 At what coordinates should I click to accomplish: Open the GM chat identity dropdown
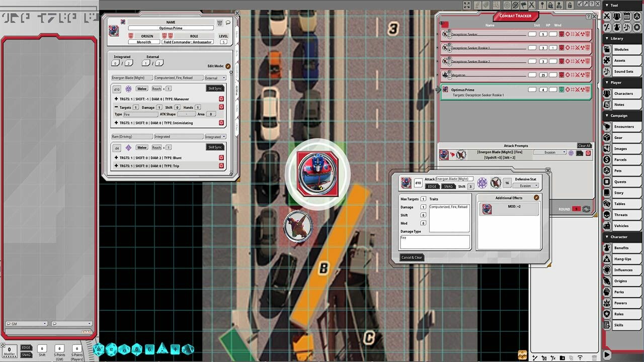(26, 324)
